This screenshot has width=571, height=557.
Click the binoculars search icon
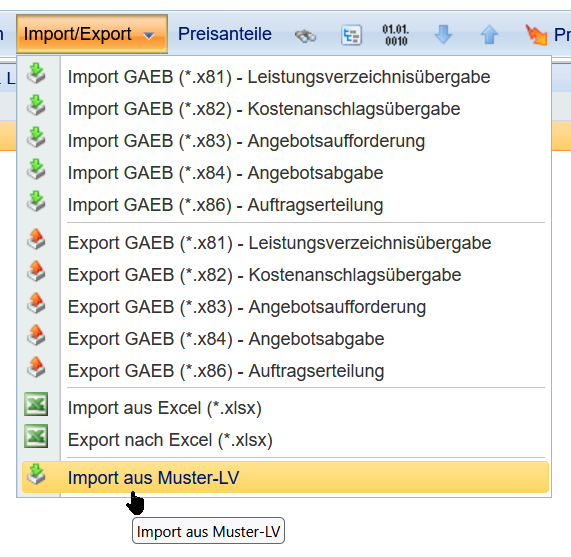pos(305,36)
